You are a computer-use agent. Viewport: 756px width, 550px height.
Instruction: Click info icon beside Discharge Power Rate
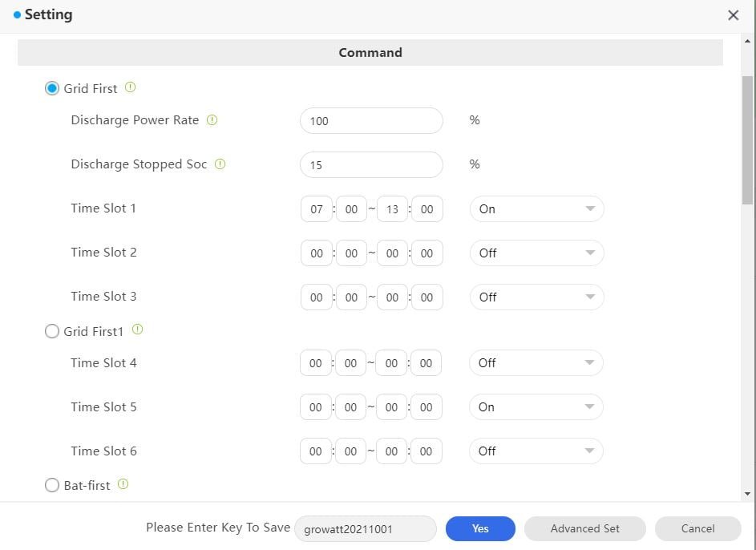pos(212,120)
